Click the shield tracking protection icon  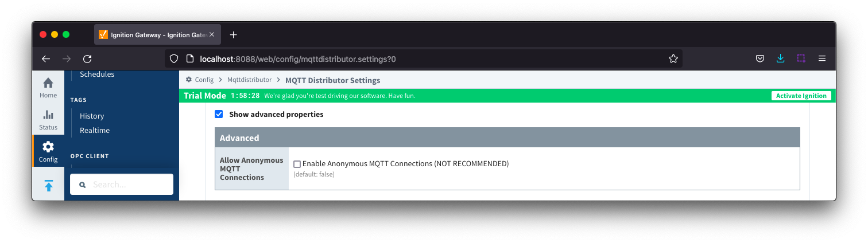tap(175, 58)
